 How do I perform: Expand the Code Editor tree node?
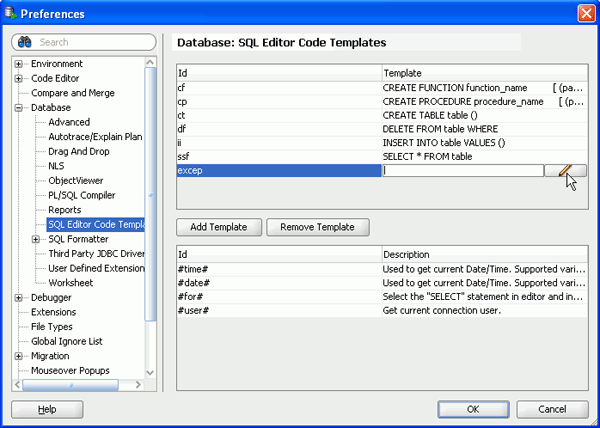pyautogui.click(x=18, y=78)
